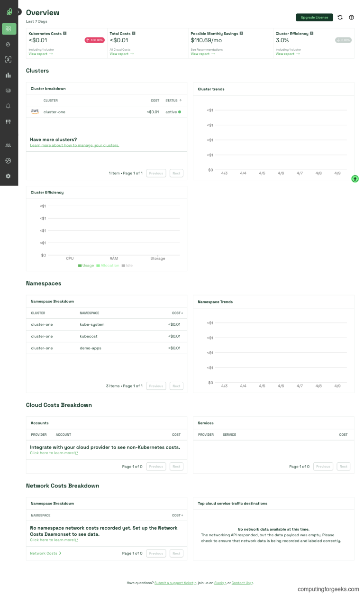Click the green accessibility icon

[355, 179]
